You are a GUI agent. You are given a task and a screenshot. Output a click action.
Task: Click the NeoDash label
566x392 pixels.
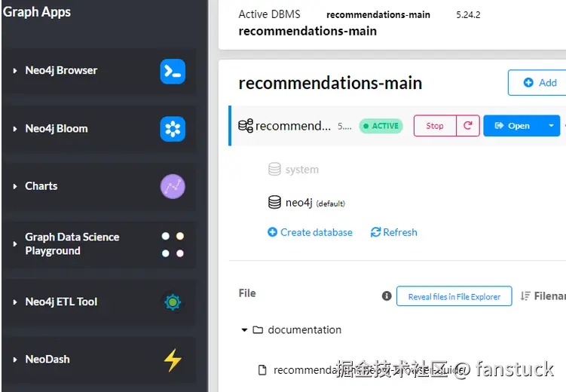47,359
